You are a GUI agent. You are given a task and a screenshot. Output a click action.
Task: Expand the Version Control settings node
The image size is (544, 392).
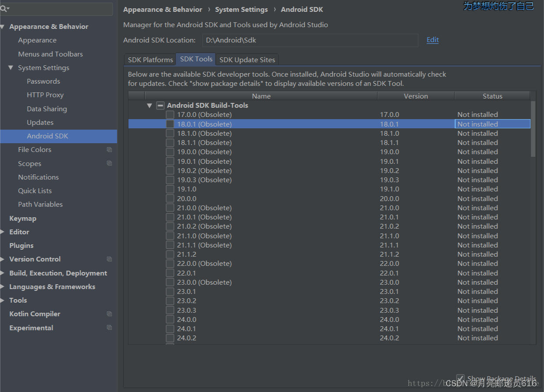click(x=3, y=259)
